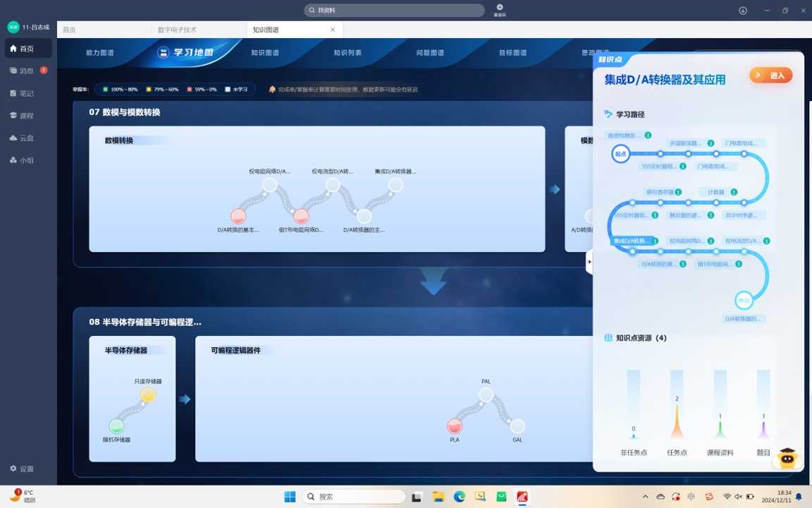The width and height of the screenshot is (812, 508).
Task: Go to 课程 courses in sidebar
Action: 27,116
